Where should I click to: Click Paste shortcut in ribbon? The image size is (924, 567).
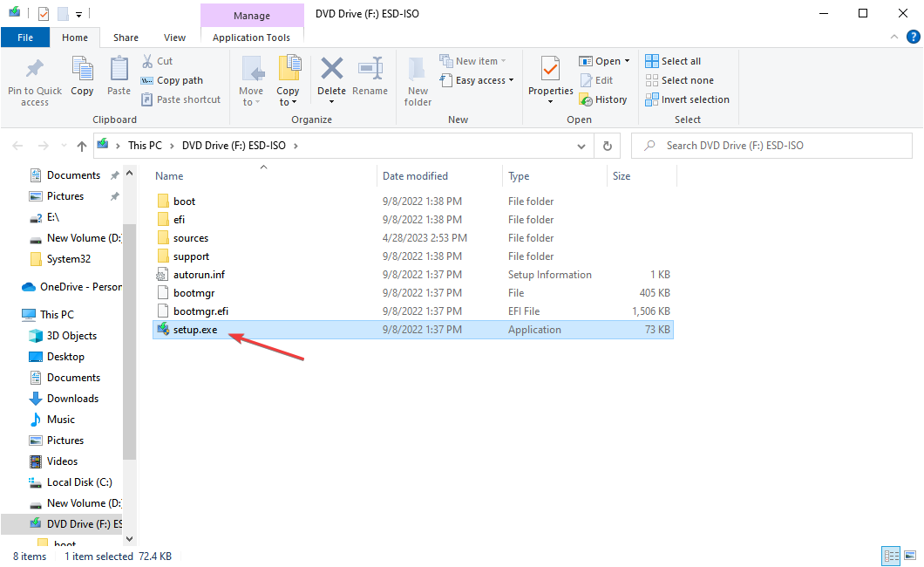[x=181, y=99]
